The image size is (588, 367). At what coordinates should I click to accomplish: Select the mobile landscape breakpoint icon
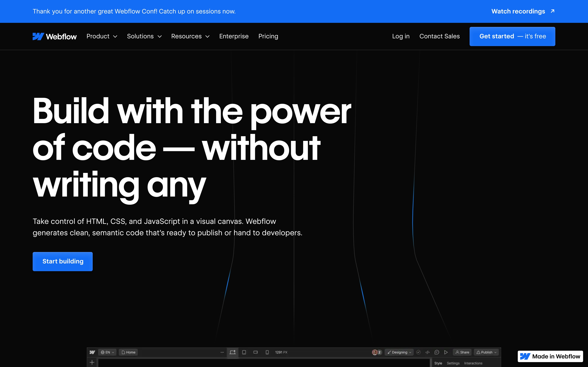pos(255,352)
